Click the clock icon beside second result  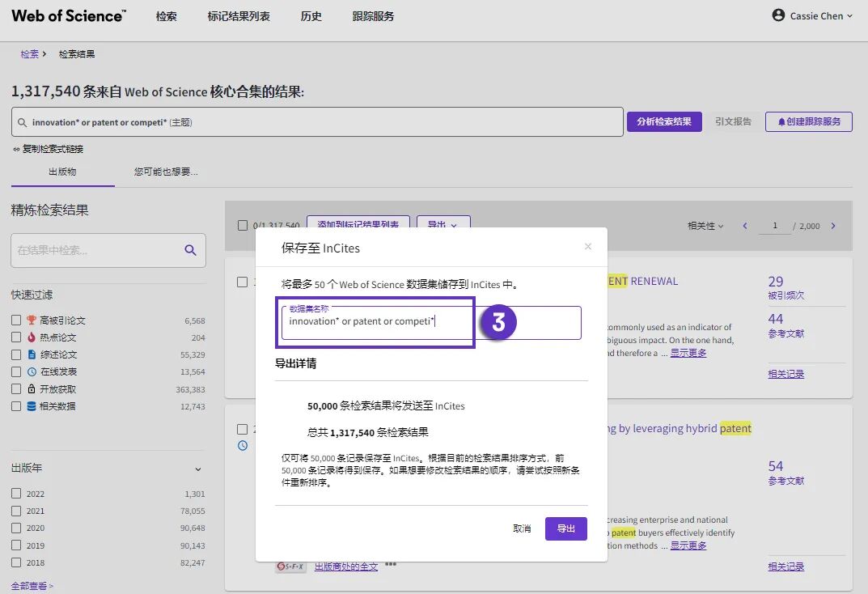tap(243, 445)
